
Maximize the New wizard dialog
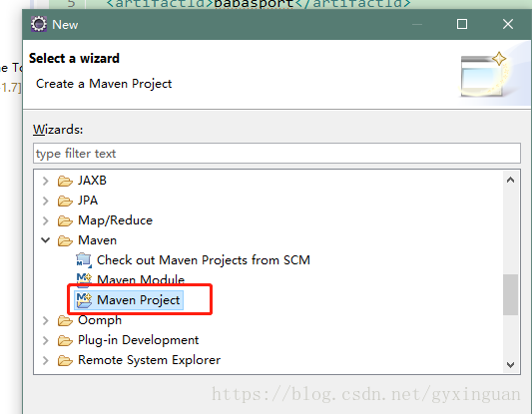[x=462, y=24]
